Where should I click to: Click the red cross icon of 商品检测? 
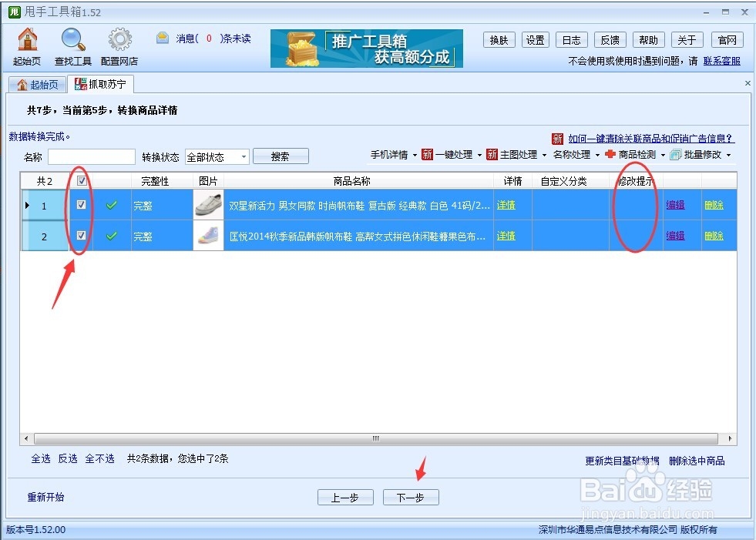(x=610, y=154)
